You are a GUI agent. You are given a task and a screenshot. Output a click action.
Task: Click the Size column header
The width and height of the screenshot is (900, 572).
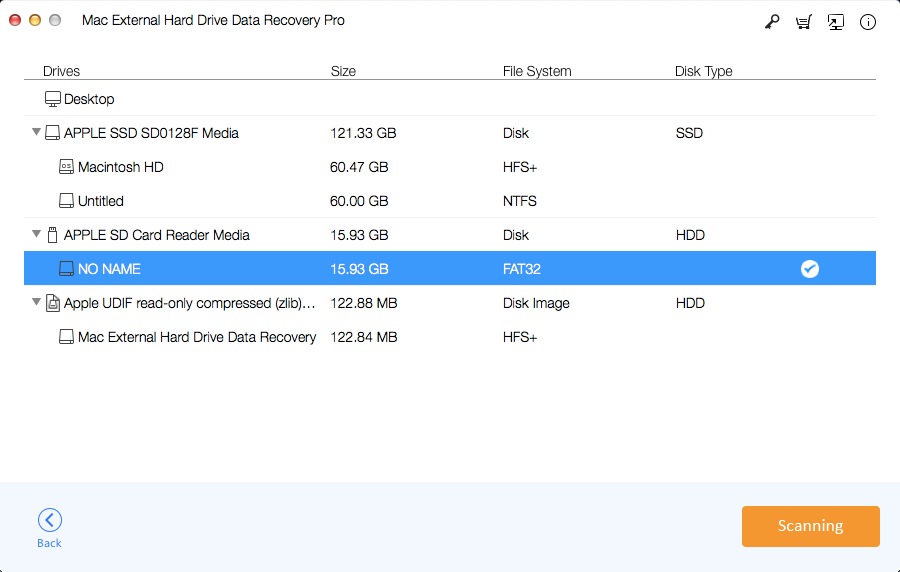coord(343,71)
